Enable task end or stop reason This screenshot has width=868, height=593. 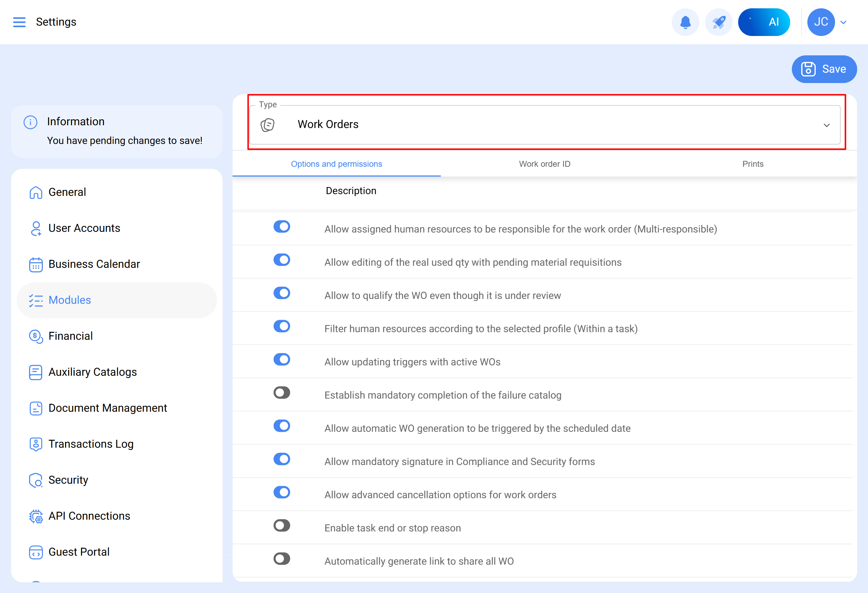282,526
